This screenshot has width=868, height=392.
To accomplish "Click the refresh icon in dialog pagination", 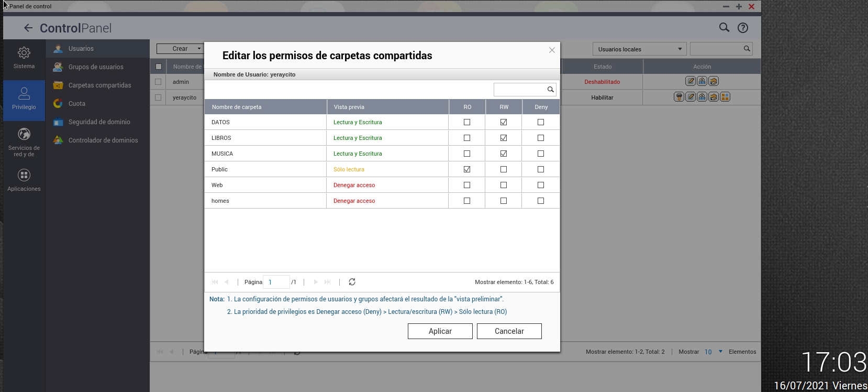I will tap(352, 282).
